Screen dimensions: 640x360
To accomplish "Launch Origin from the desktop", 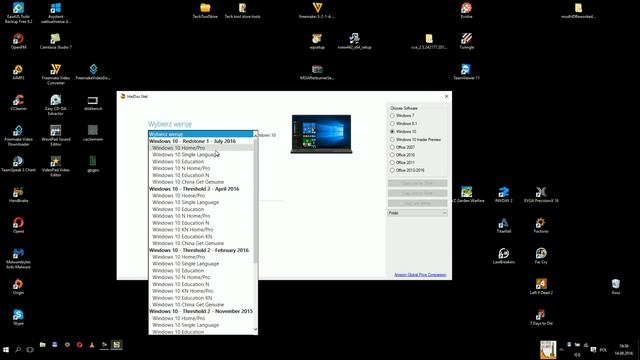I will pos(18,287).
